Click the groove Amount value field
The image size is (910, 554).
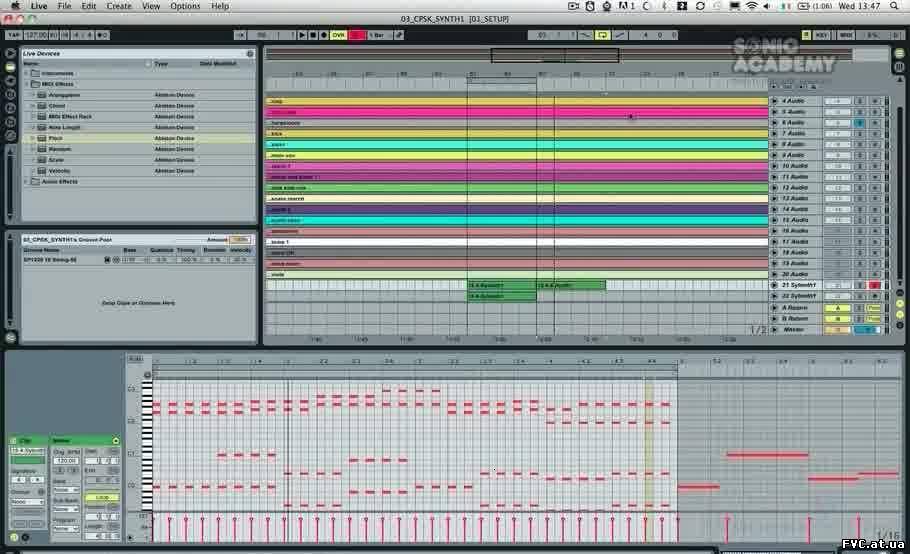(240, 240)
